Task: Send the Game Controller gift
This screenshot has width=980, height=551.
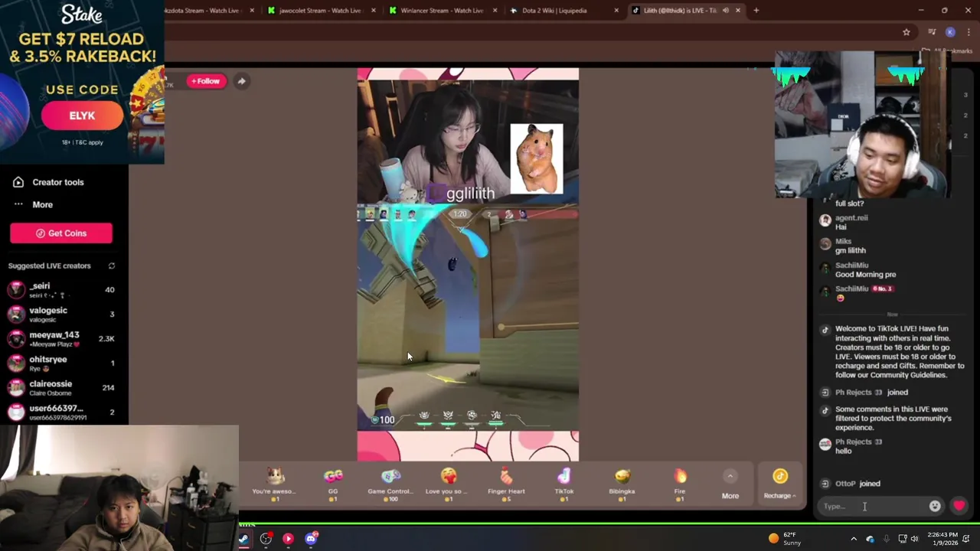Action: point(390,484)
